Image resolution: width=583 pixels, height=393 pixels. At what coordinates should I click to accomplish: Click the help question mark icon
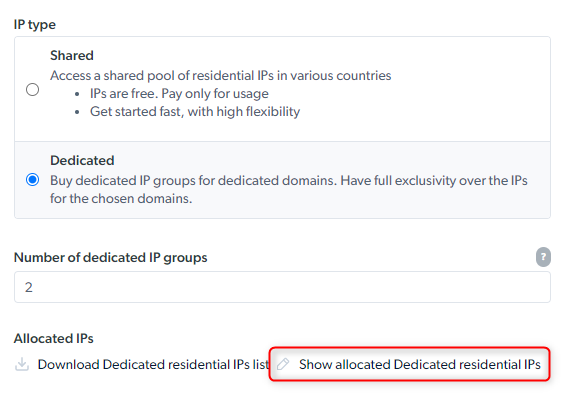(543, 257)
